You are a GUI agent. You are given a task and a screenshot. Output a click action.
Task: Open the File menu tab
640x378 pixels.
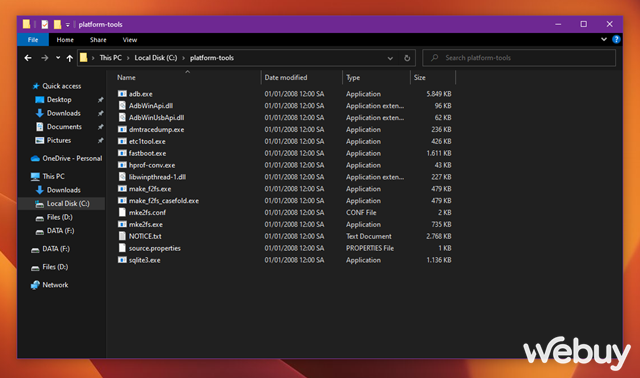pos(33,40)
